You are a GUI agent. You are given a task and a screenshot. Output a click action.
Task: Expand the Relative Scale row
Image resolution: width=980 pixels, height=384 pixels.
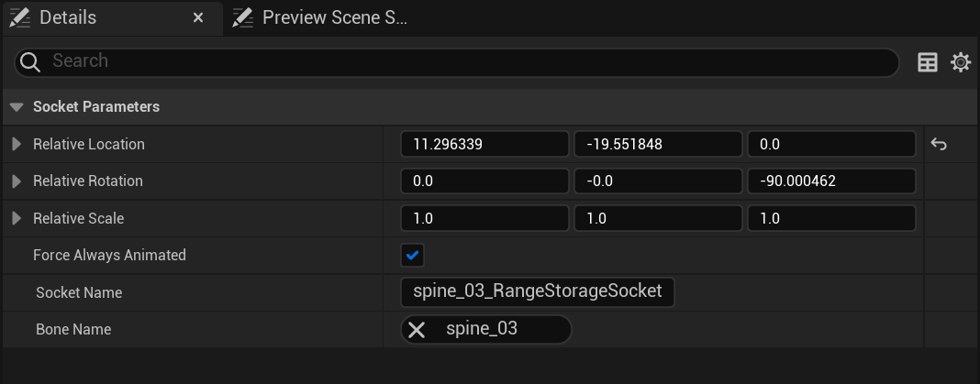coord(17,218)
